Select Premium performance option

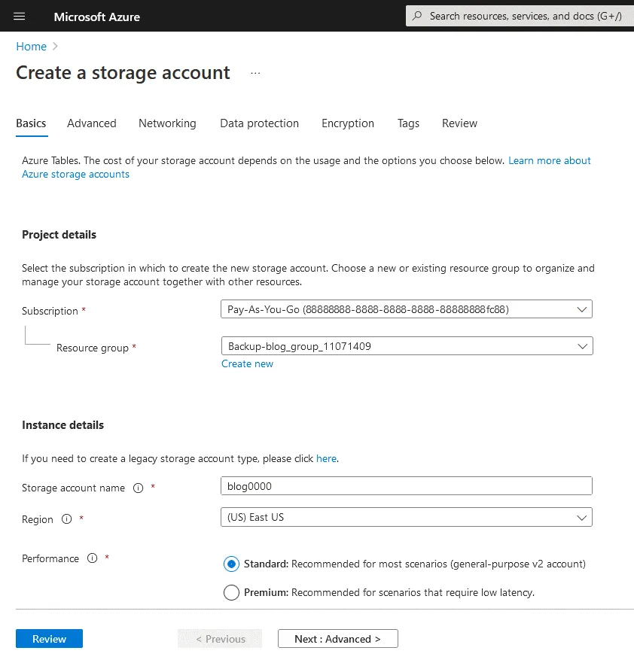231,592
